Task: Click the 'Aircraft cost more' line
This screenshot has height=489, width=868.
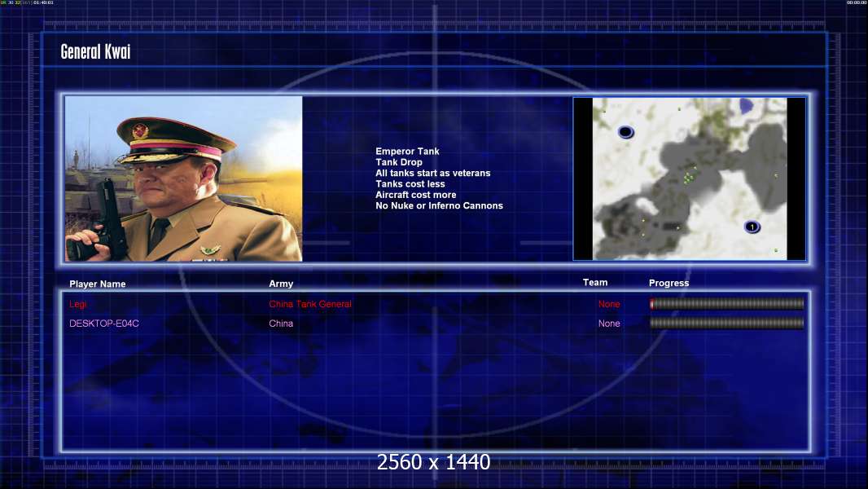Action: click(x=416, y=195)
